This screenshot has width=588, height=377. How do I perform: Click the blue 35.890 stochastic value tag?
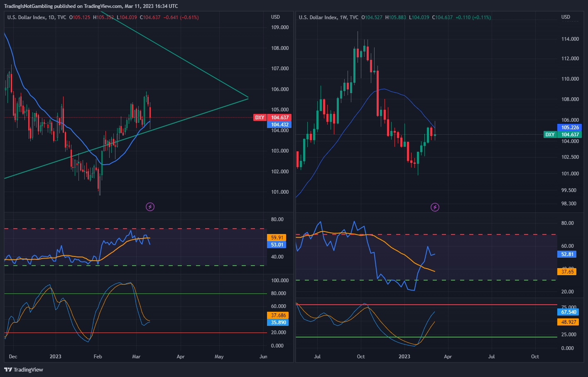pyautogui.click(x=278, y=323)
